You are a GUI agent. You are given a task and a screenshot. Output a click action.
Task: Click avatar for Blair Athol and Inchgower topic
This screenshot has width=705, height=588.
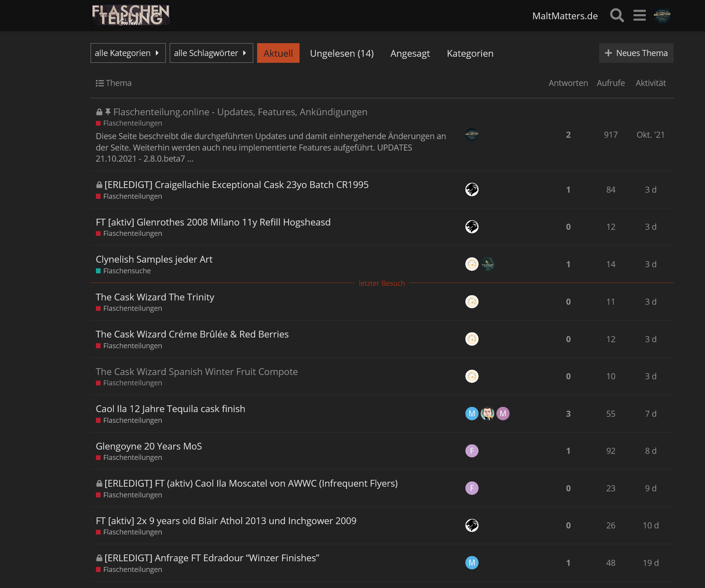[472, 525]
